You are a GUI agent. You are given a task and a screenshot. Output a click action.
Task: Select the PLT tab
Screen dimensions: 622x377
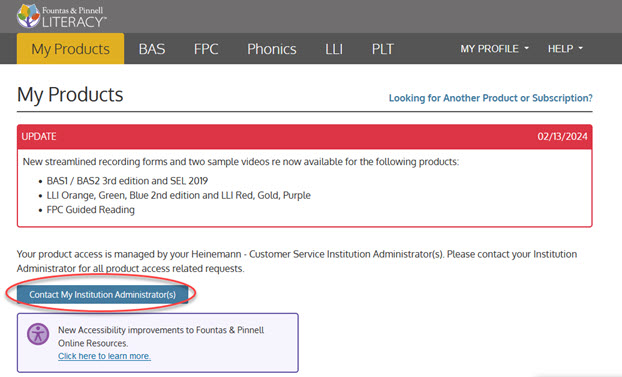[x=382, y=49]
